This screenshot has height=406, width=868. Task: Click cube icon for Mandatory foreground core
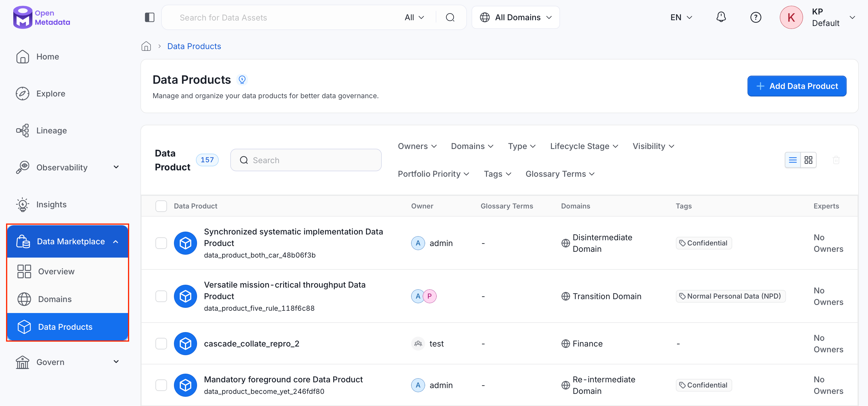click(185, 385)
